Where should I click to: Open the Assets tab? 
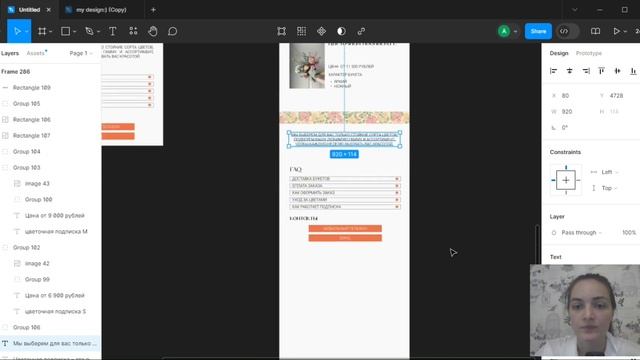tap(36, 53)
